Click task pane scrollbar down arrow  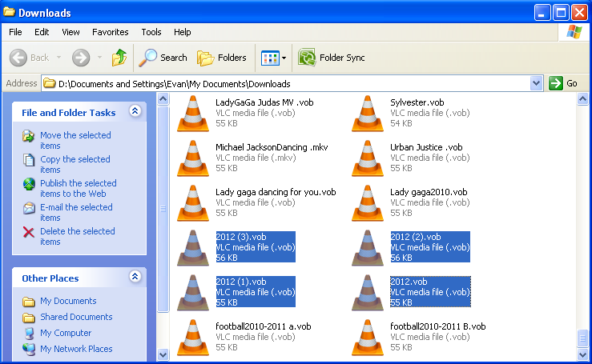163,354
